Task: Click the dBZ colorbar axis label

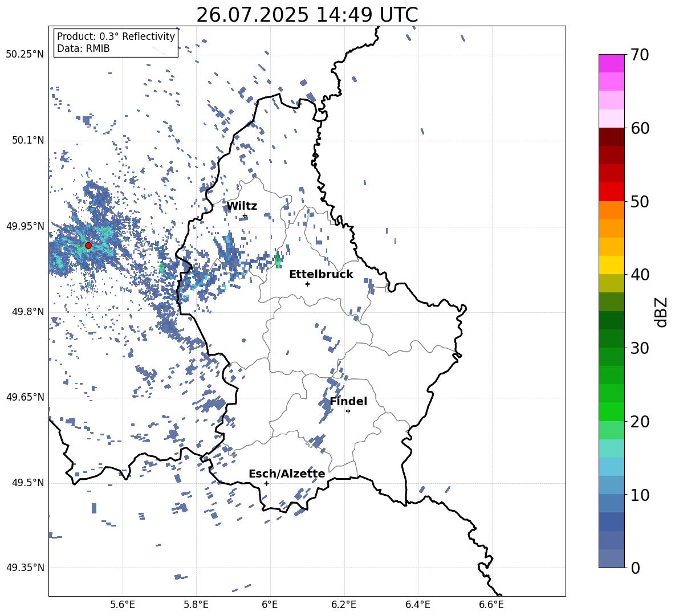Action: coord(662,312)
